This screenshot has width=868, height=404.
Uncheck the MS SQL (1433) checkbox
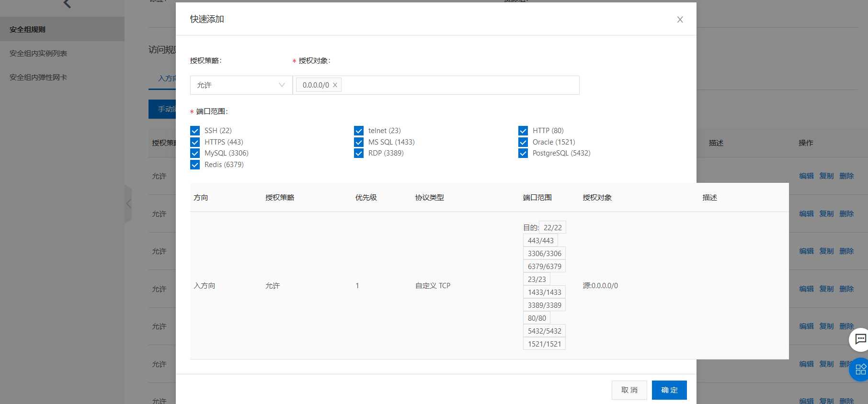[359, 142]
